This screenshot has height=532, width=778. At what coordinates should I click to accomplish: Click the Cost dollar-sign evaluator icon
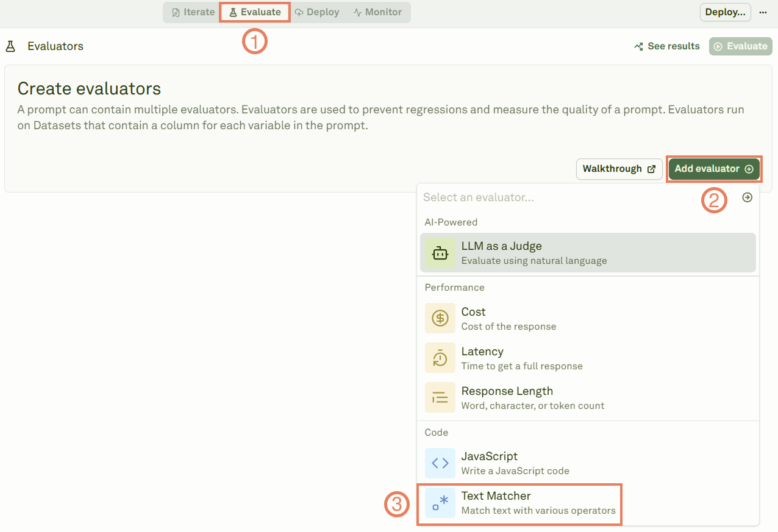[x=440, y=318]
